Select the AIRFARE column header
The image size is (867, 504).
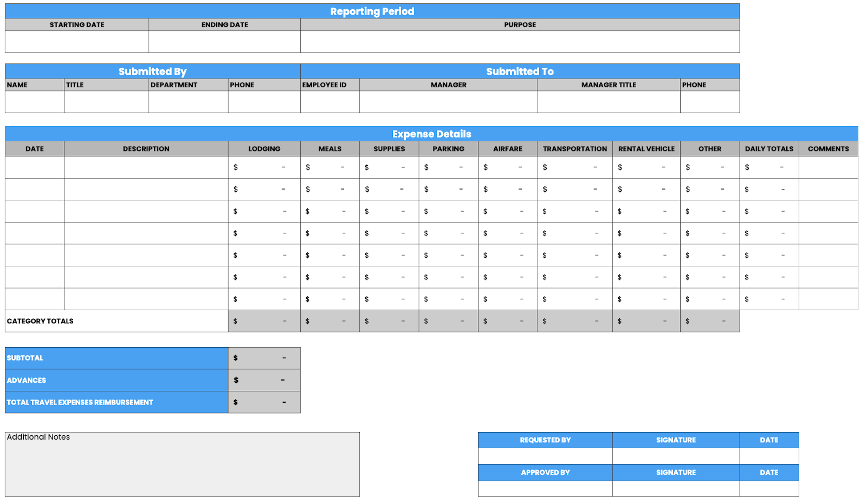[508, 149]
